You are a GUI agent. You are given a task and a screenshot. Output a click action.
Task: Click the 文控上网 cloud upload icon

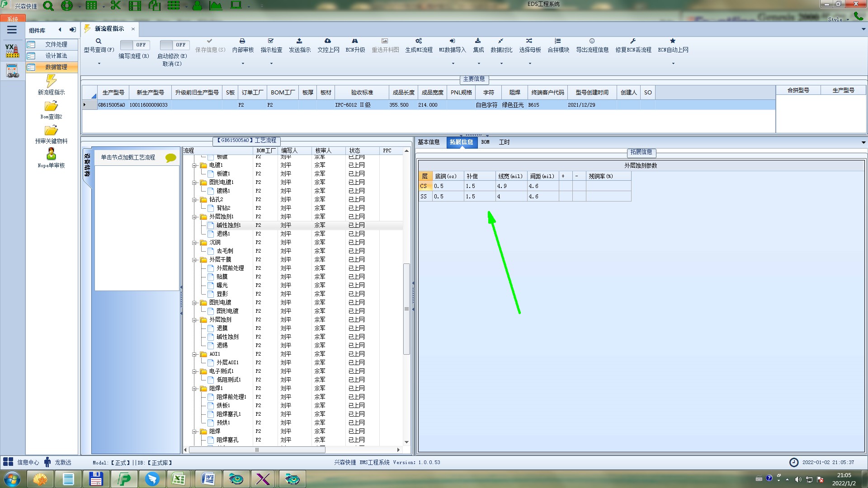click(x=328, y=41)
